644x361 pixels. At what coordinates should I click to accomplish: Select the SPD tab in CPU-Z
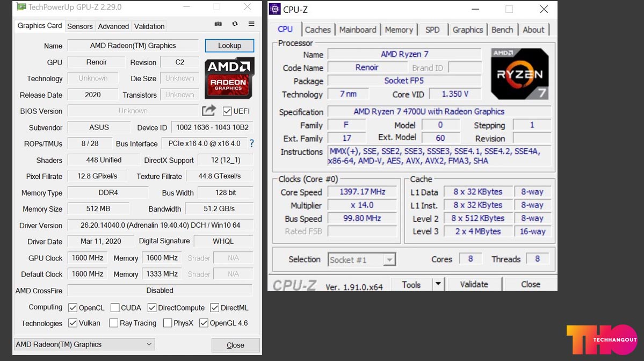432,30
